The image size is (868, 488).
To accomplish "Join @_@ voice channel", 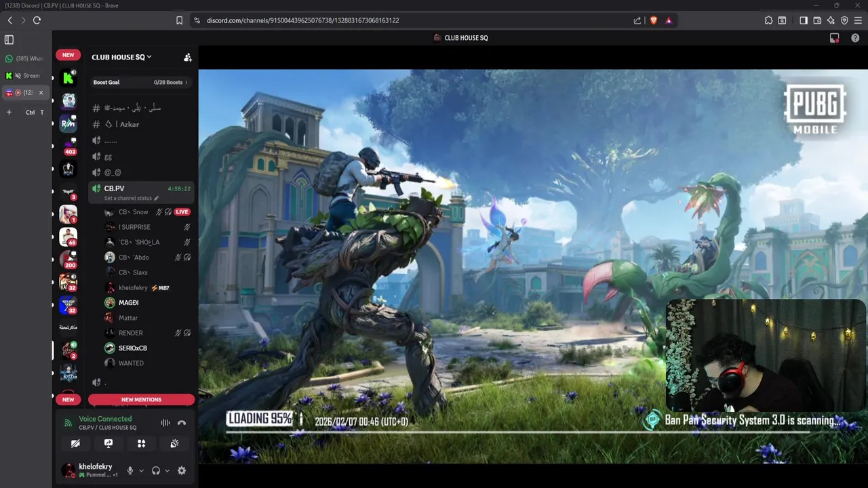I will [x=141, y=172].
